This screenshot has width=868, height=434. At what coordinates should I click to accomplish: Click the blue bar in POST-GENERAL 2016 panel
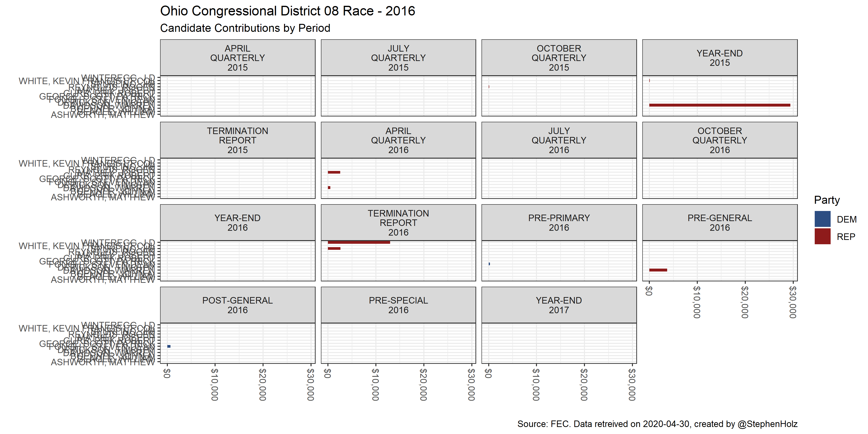(x=169, y=346)
